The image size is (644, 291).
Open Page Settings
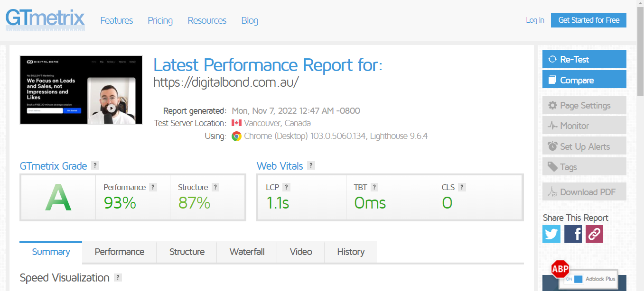(x=584, y=105)
